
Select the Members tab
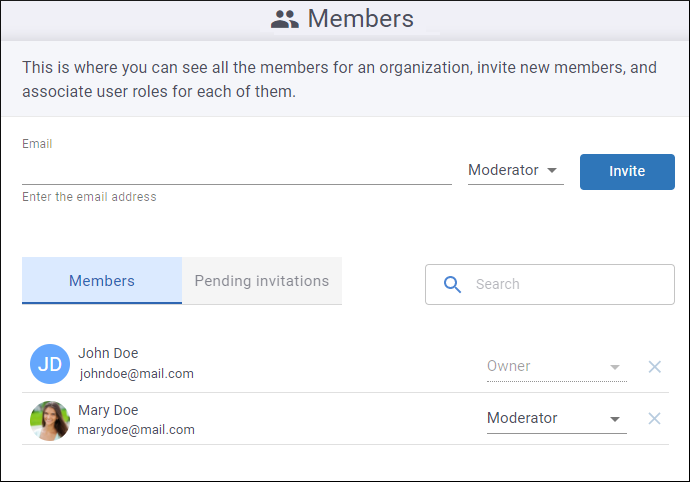point(102,281)
